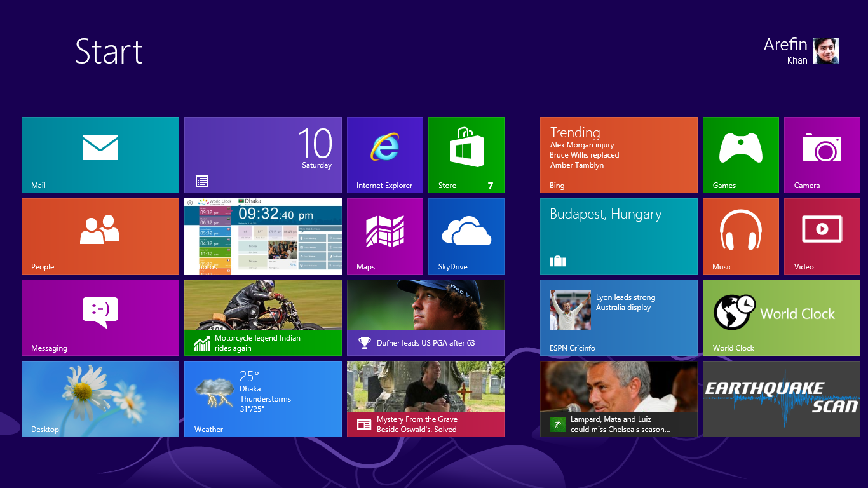Viewport: 868px width, 488px height.
Task: Click the Store update count "7"
Action: (x=491, y=186)
